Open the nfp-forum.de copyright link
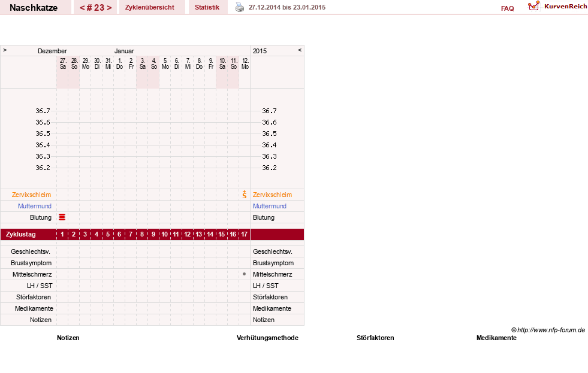 point(548,330)
